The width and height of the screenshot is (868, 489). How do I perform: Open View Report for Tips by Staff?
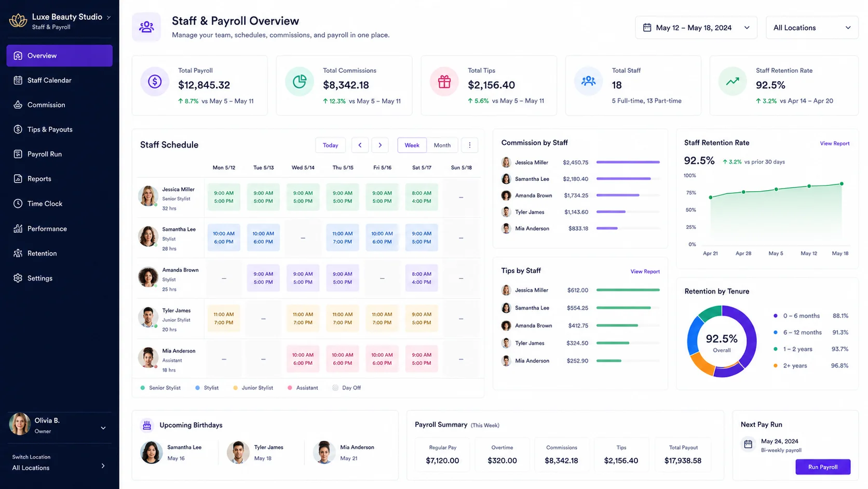645,271
